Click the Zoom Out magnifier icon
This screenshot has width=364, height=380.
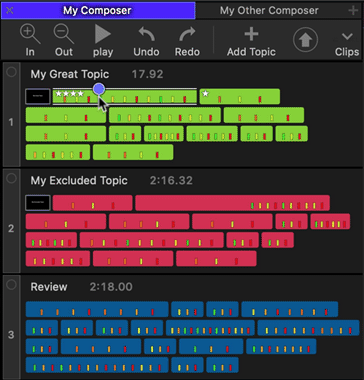pyautogui.click(x=64, y=35)
